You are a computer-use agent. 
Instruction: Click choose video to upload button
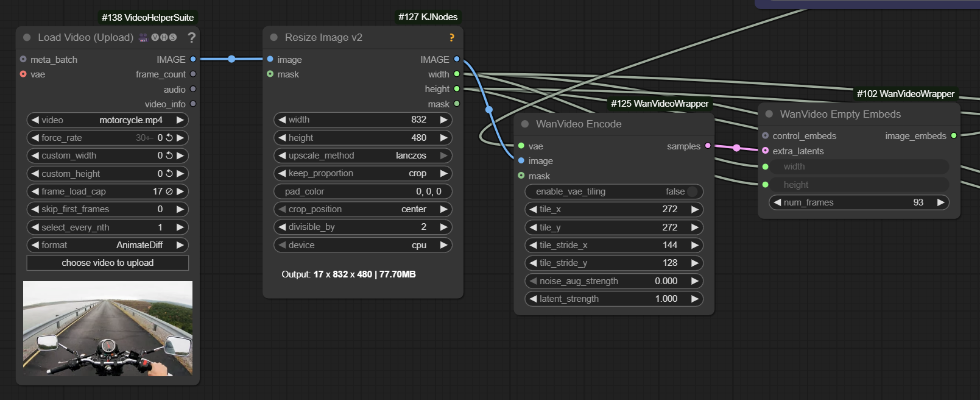pos(108,263)
